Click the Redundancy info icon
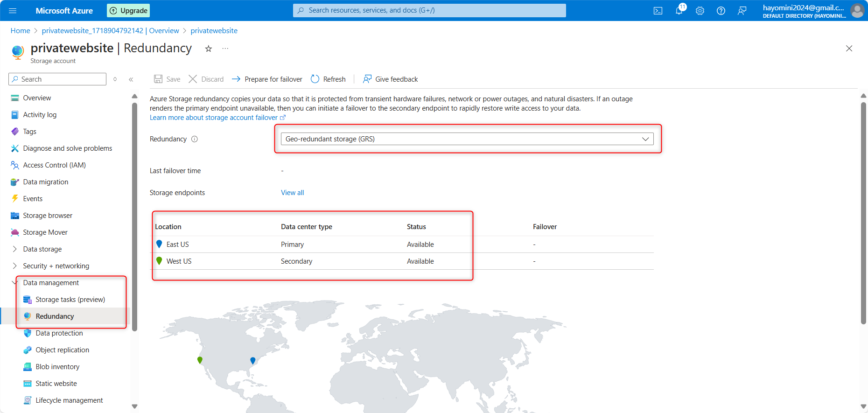This screenshot has width=868, height=413. (195, 139)
